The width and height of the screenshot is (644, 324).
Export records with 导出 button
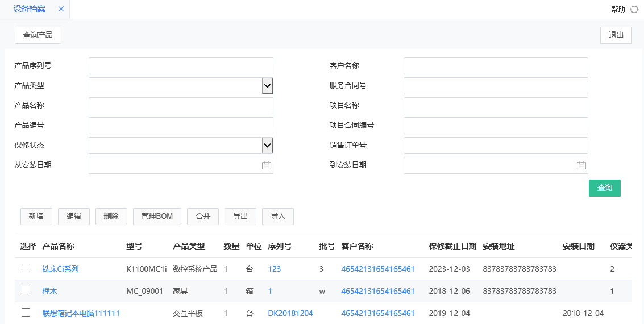[240, 216]
